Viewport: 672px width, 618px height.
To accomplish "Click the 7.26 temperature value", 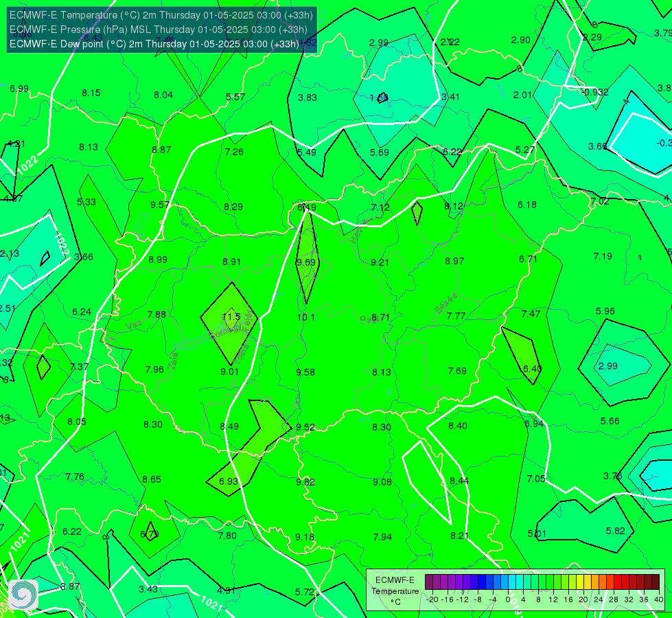I will point(234,152).
